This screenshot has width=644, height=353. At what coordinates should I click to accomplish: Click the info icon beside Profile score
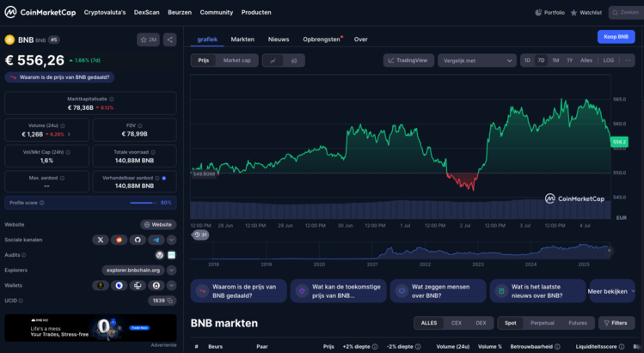click(42, 203)
